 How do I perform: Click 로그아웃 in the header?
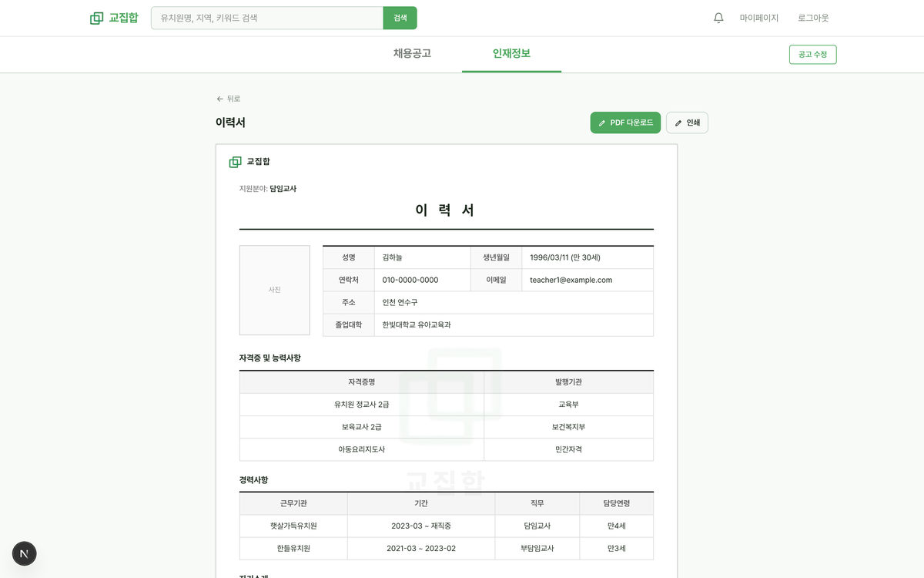[x=813, y=18]
